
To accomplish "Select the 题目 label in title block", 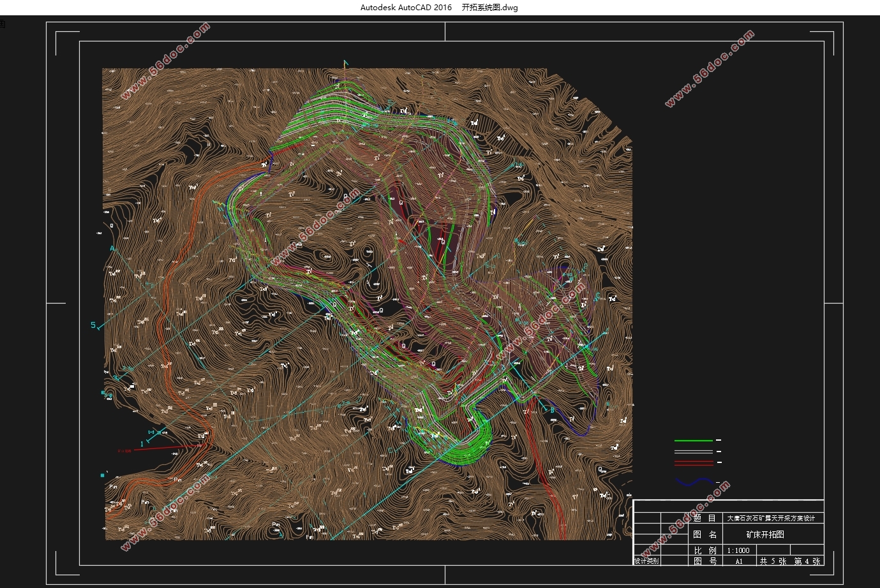I will pos(705,518).
